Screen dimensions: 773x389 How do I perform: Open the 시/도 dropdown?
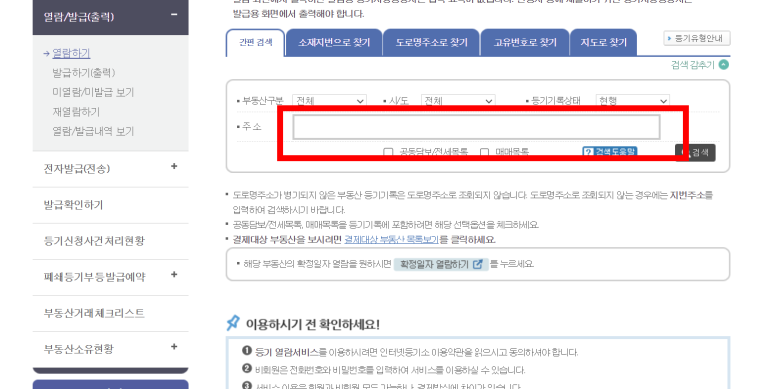coord(458,101)
